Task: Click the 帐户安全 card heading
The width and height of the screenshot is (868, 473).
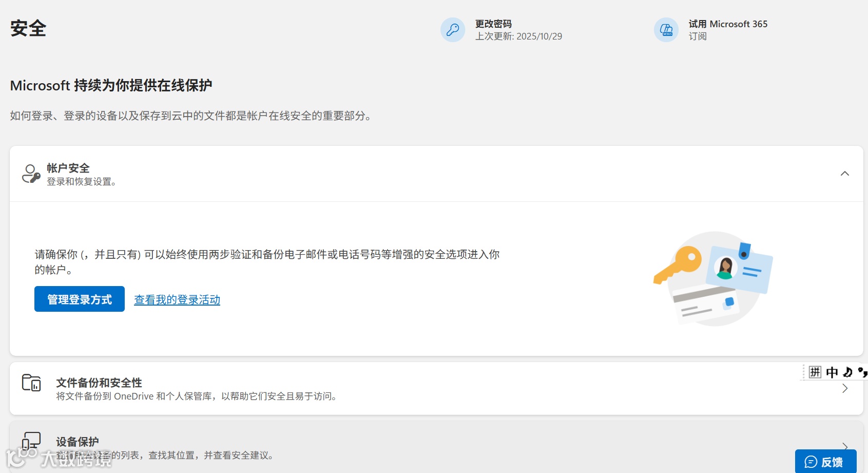Action: (x=68, y=168)
